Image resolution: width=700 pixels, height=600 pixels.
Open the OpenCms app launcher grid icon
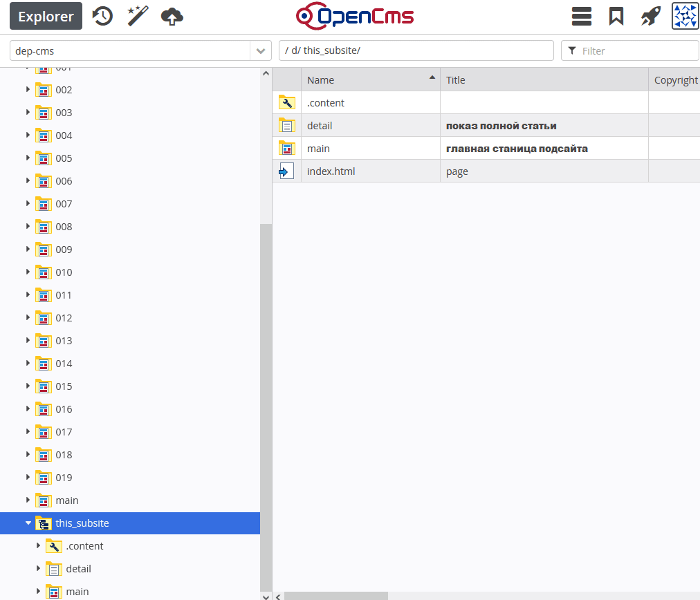pos(684,16)
